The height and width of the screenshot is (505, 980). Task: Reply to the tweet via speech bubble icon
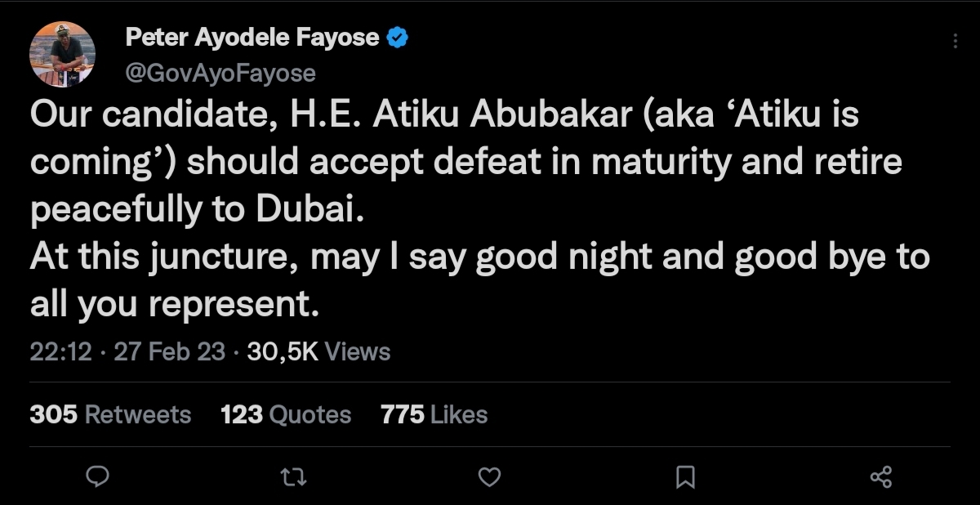98,476
